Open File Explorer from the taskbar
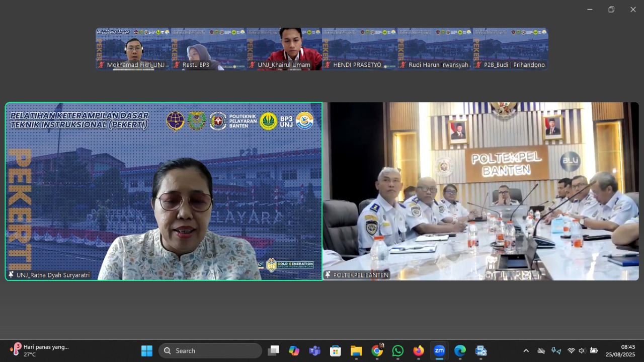 point(356,351)
